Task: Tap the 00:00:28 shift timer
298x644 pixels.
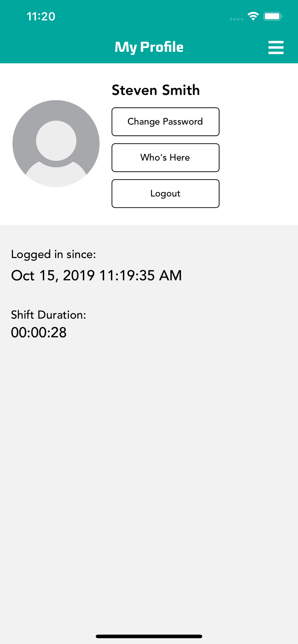Action: [x=39, y=332]
